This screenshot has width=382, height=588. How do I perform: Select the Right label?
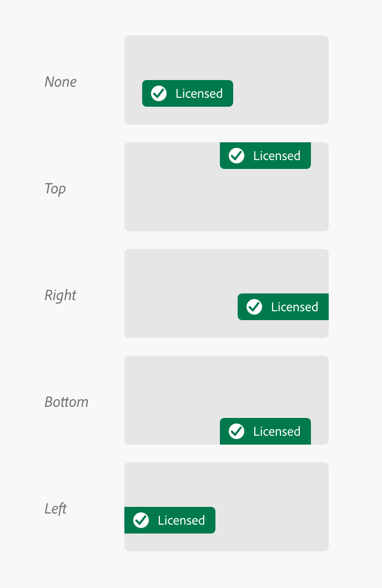click(x=60, y=295)
